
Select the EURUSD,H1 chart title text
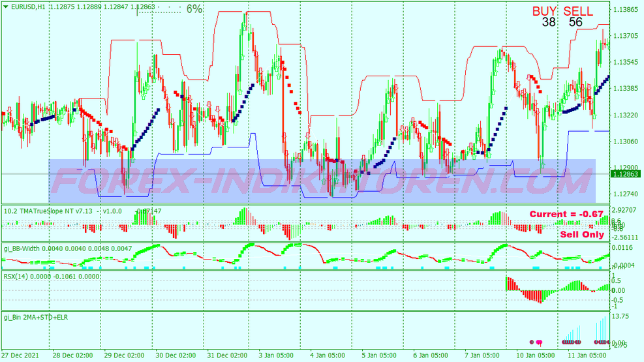28,7
